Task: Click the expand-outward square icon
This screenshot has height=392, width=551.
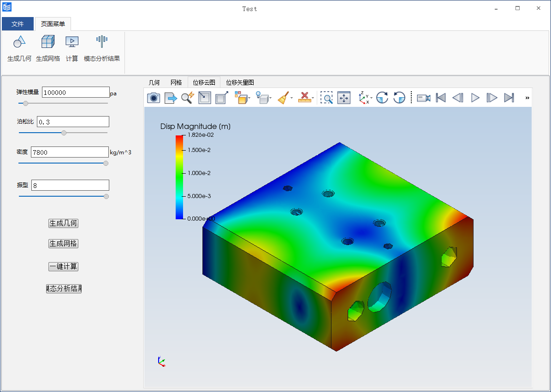Action: click(221, 98)
